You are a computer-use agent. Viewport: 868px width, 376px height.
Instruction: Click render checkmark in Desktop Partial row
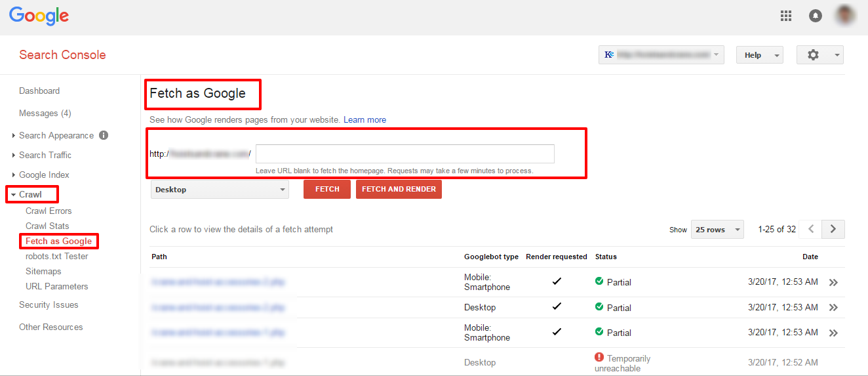557,306
